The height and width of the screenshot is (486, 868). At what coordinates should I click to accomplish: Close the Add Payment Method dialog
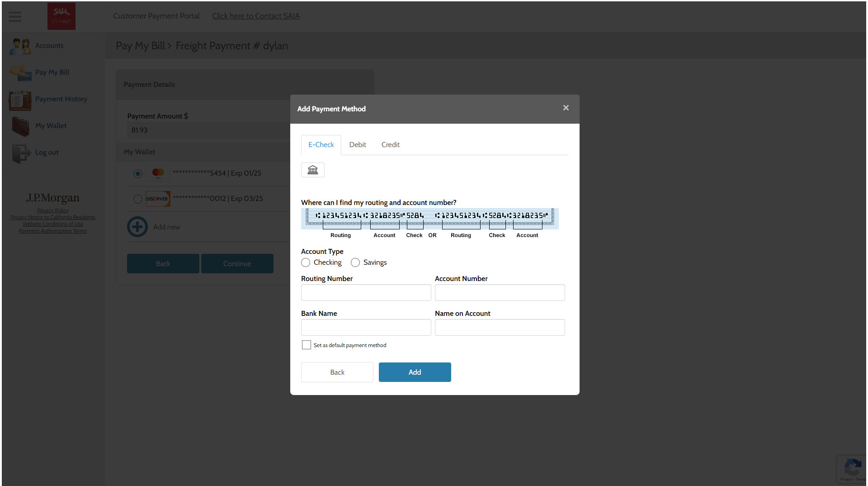click(x=566, y=108)
